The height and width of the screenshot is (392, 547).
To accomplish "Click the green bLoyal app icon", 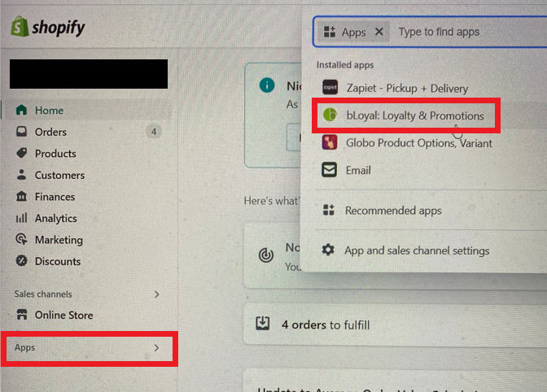I will pos(330,115).
